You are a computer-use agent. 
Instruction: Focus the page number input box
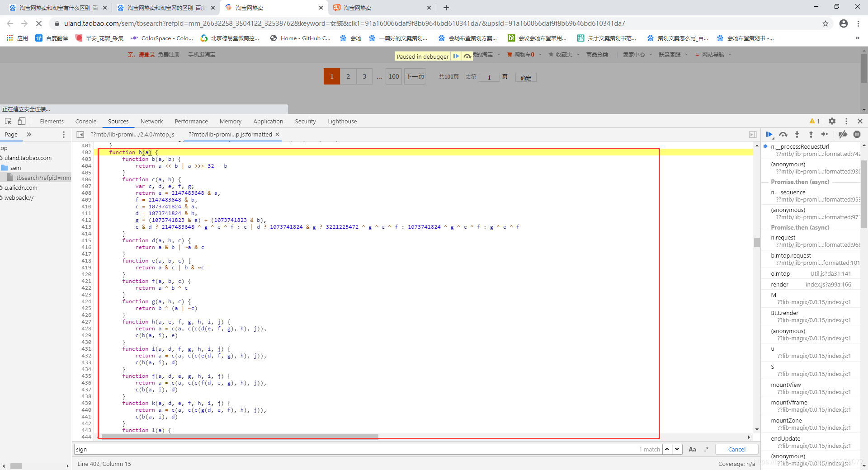tap(489, 77)
